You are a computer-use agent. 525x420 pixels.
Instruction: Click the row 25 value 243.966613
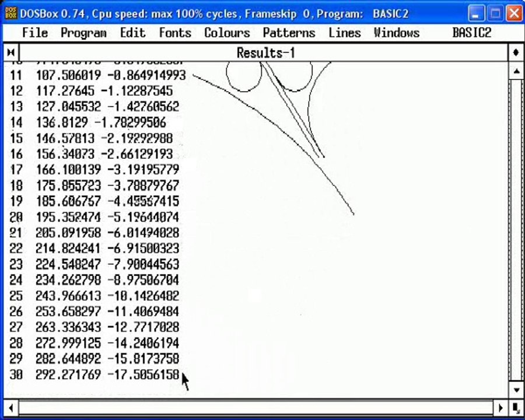click(68, 296)
